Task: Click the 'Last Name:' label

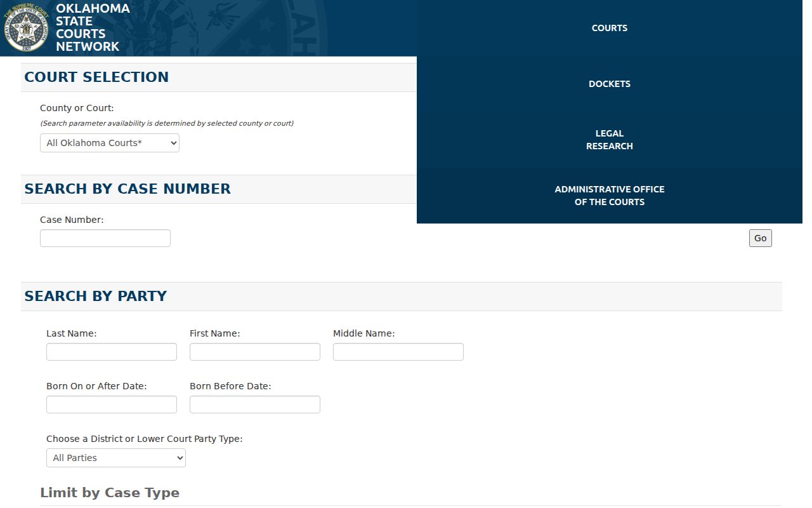Action: point(72,333)
